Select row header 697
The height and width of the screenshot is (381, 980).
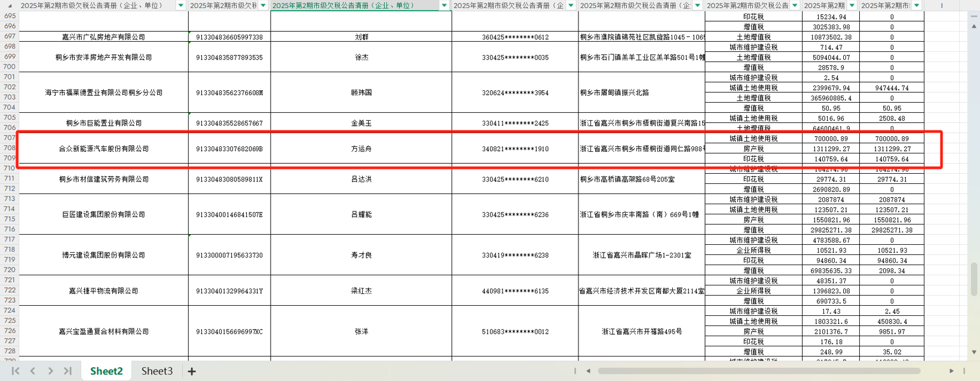pos(10,36)
